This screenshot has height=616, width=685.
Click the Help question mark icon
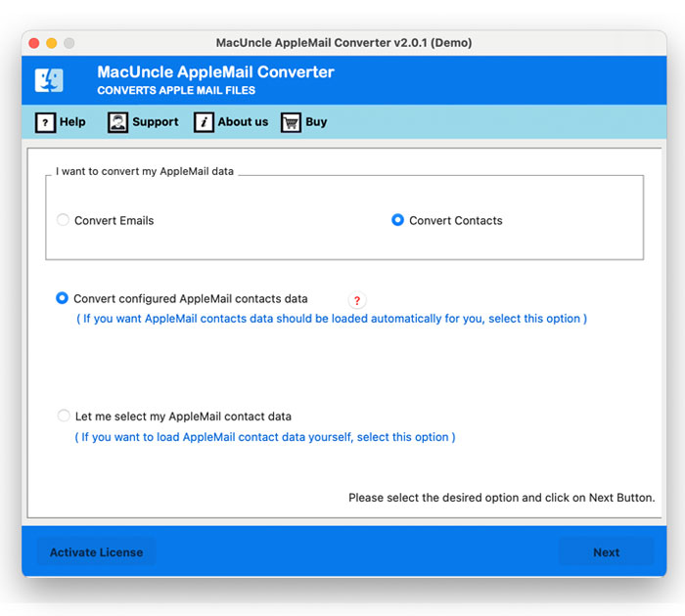click(45, 122)
